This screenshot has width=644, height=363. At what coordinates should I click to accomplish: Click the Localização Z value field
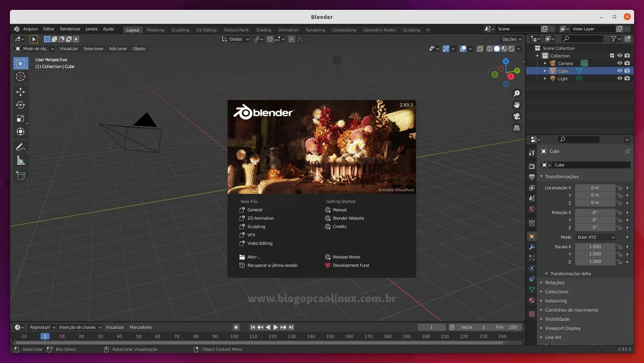[x=595, y=203]
